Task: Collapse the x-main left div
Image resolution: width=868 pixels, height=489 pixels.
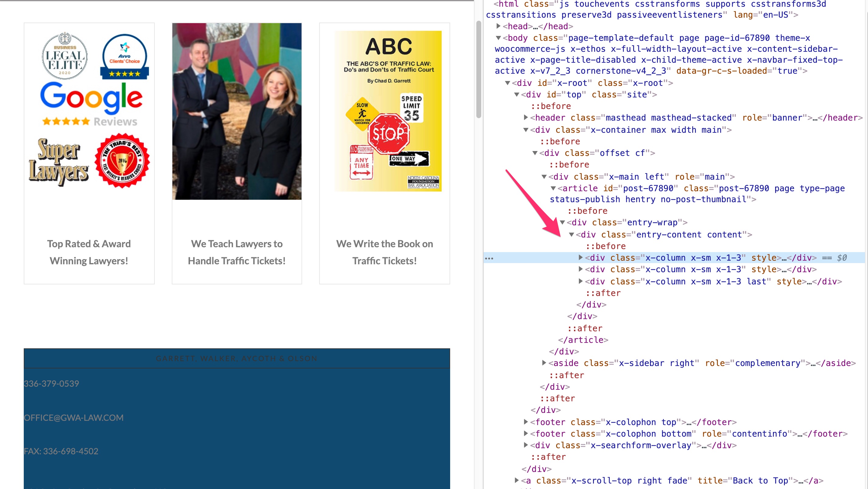Action: tap(544, 177)
